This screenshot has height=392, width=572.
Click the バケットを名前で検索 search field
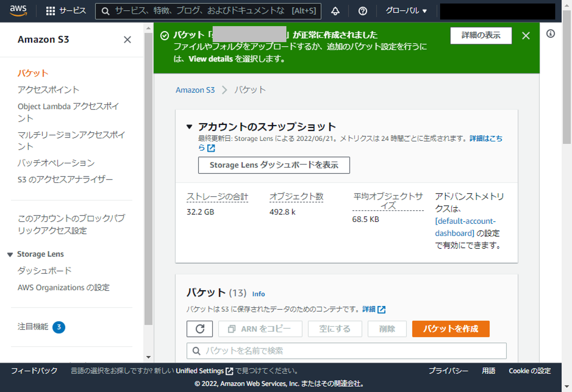(x=346, y=351)
